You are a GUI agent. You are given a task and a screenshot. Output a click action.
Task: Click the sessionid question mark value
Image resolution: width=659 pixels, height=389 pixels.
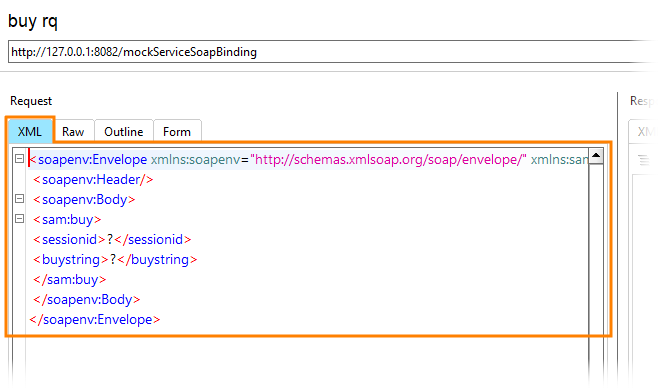[x=110, y=239]
